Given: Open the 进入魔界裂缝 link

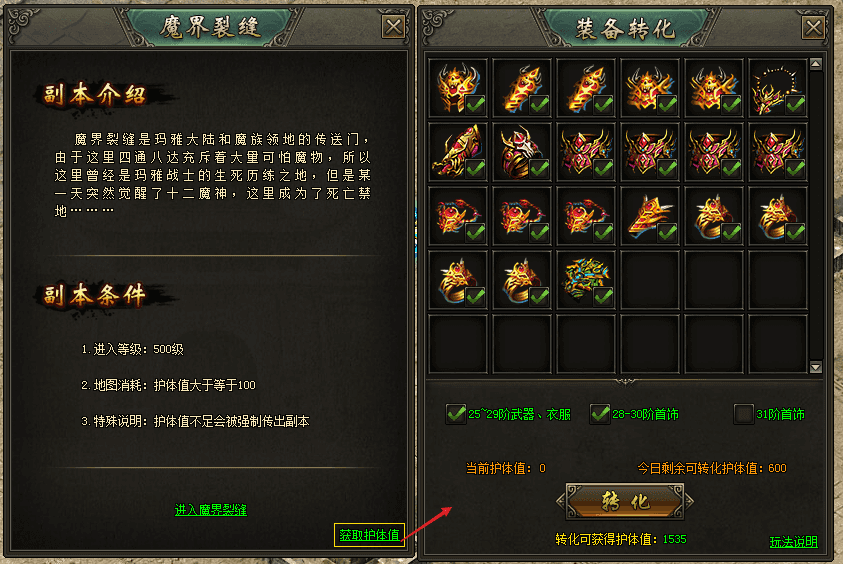Looking at the screenshot, I should (x=211, y=510).
